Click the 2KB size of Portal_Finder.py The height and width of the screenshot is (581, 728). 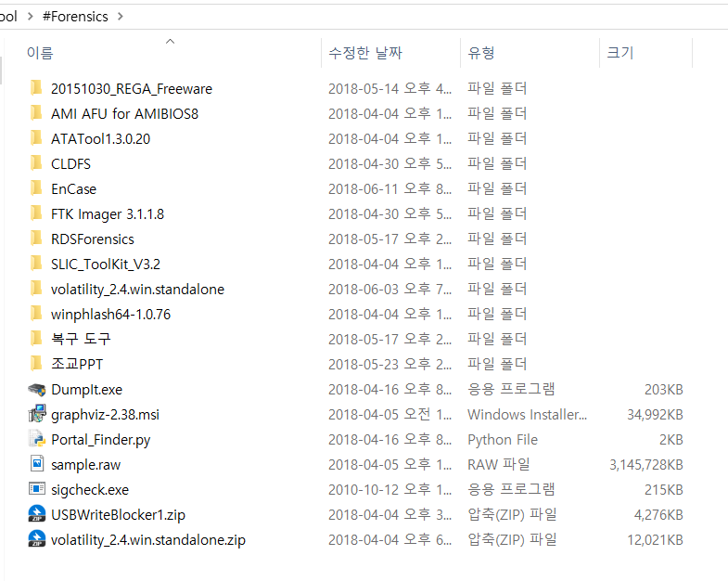[x=671, y=440]
